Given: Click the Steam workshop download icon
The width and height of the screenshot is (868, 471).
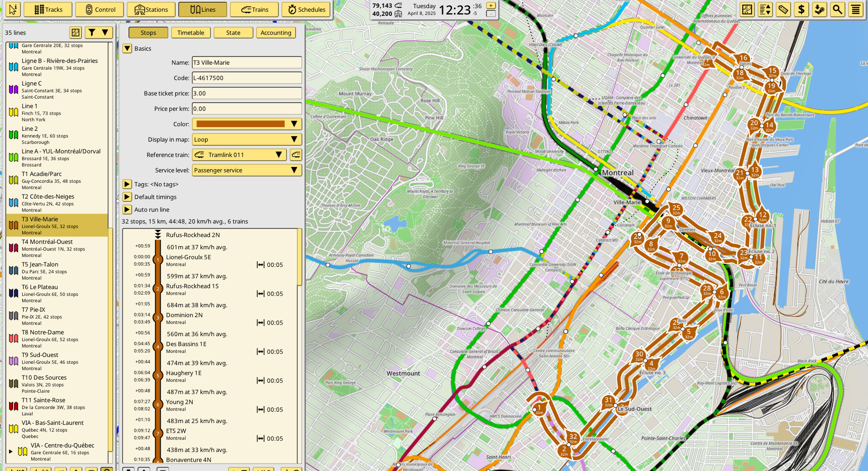Looking at the screenshot, I should click(820, 10).
